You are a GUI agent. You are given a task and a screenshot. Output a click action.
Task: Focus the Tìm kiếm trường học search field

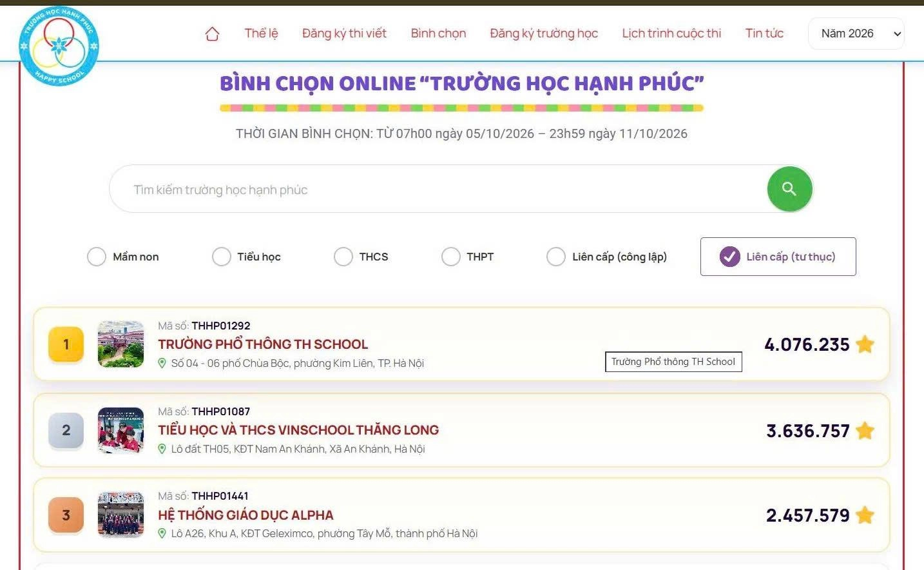tap(438, 190)
